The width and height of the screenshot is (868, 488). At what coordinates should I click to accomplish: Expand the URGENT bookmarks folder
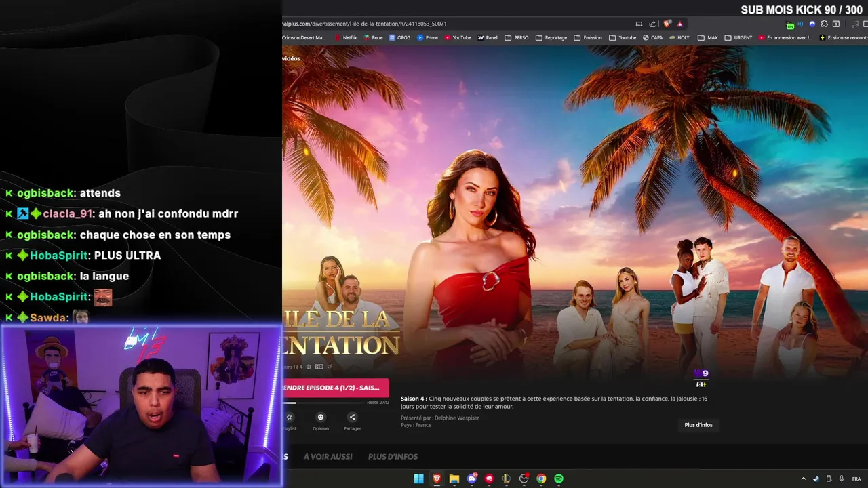738,38
